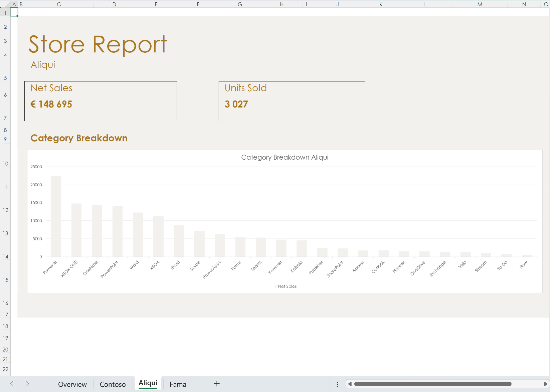Click the XBOX ONE bar in chart
The height and width of the screenshot is (392, 550).
click(76, 230)
